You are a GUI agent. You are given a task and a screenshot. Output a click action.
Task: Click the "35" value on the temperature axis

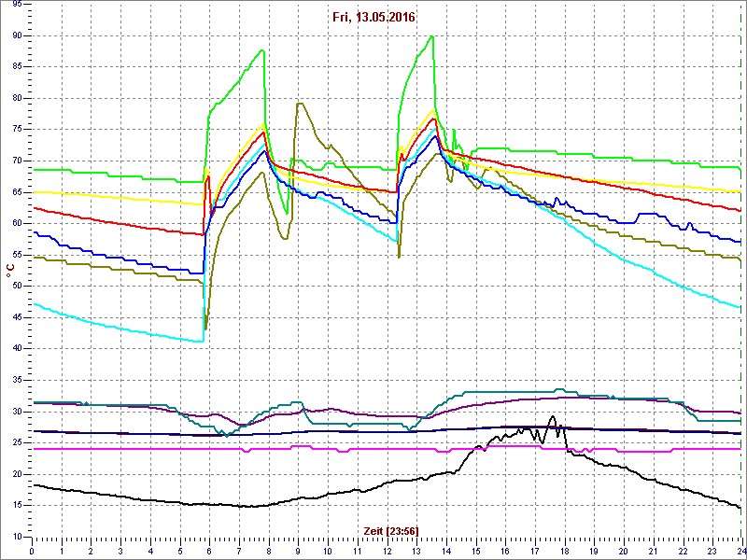point(17,380)
